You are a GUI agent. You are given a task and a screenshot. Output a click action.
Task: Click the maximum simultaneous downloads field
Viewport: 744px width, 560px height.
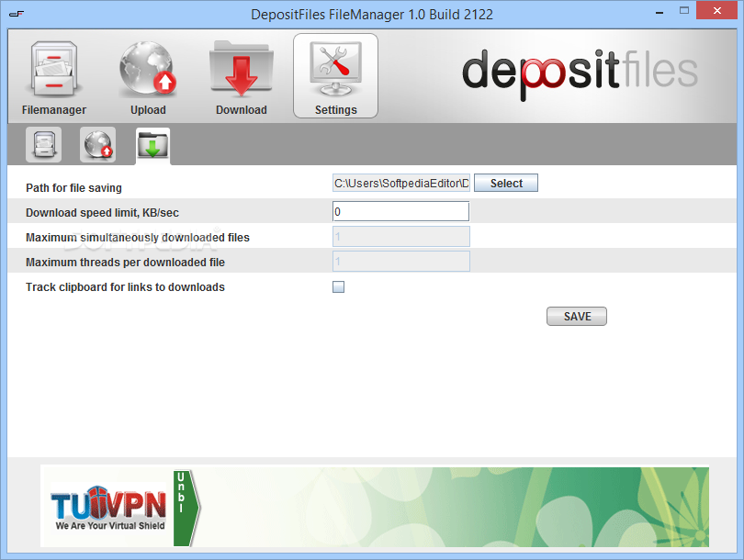coord(401,236)
